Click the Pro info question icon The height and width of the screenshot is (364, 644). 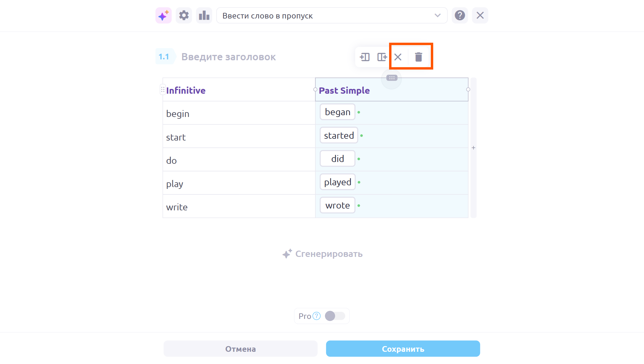(317, 316)
